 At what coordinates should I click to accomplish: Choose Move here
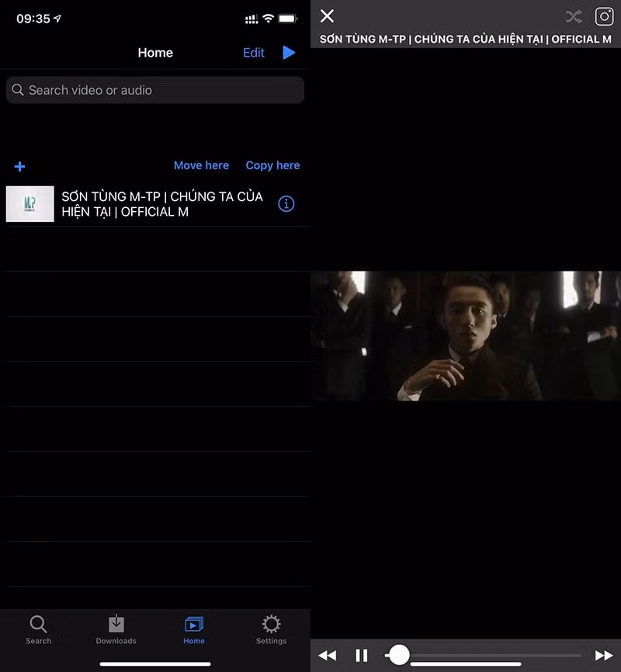[201, 165]
